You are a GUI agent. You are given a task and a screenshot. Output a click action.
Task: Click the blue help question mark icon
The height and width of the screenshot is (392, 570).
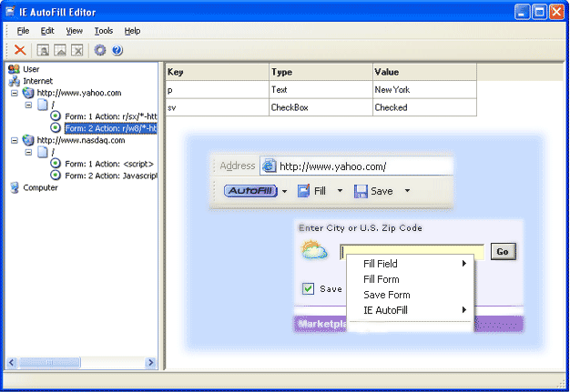[117, 50]
